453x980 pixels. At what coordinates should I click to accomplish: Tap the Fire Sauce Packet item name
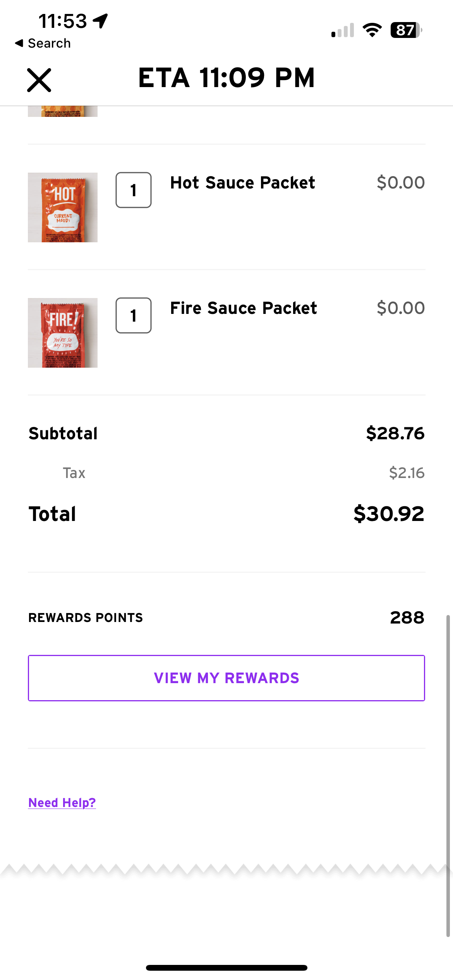(244, 308)
